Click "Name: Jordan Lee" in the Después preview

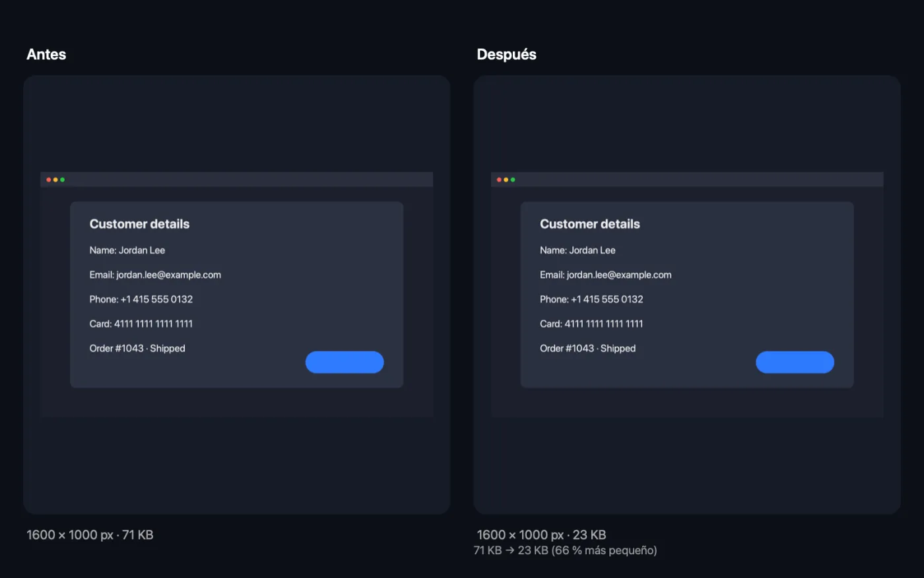[x=577, y=250]
